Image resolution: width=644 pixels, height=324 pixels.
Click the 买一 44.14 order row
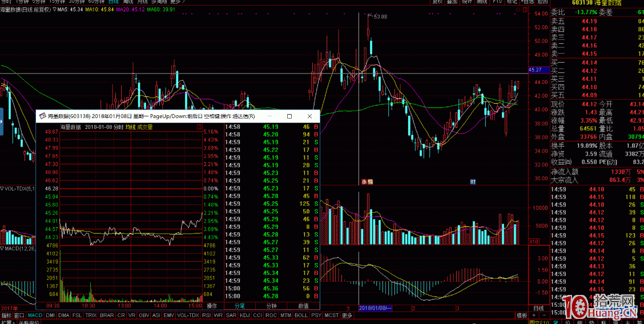pos(597,62)
